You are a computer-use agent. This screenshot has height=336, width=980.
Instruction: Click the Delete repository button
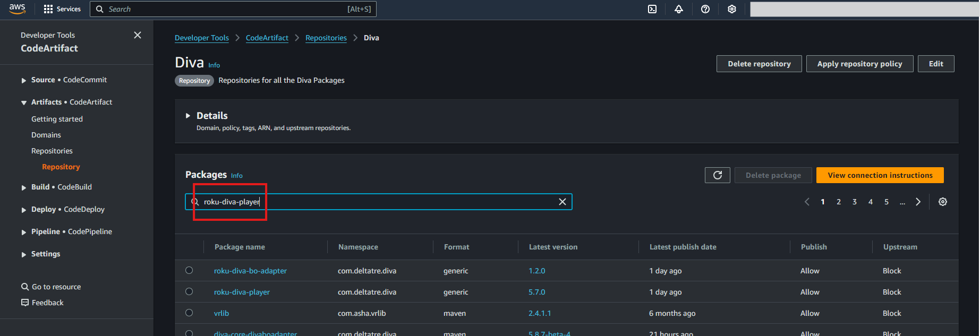click(759, 64)
